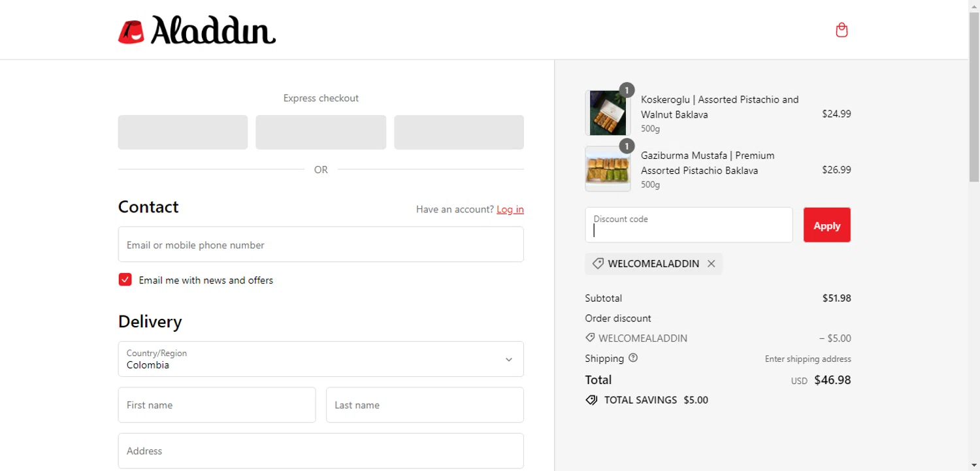Click the red Apply button
Viewport: 980px width, 471px height.
[x=826, y=225]
